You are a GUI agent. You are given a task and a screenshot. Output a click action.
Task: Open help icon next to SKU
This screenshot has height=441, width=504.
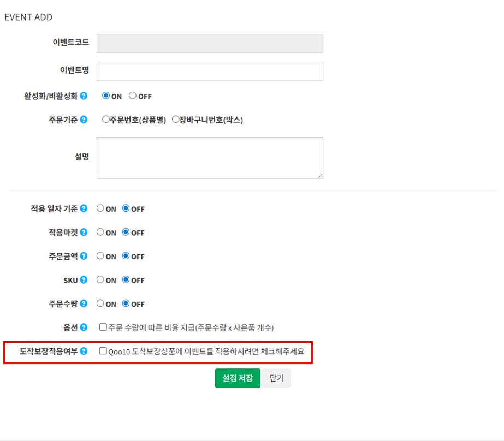pyautogui.click(x=84, y=280)
